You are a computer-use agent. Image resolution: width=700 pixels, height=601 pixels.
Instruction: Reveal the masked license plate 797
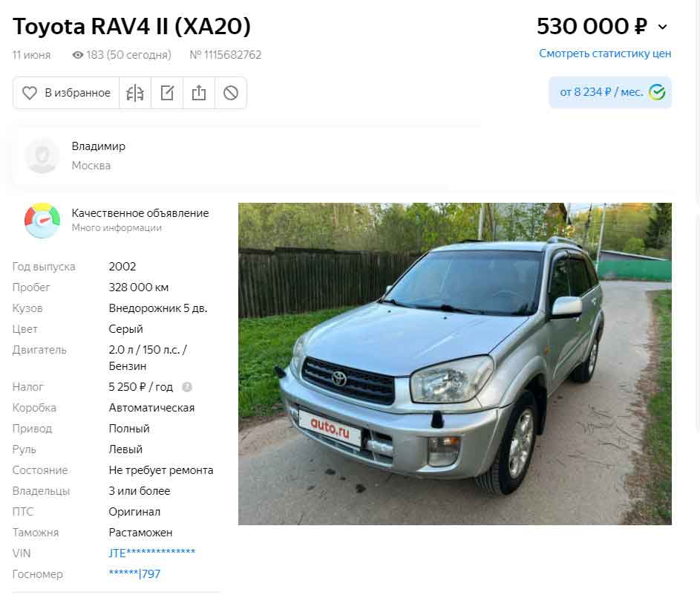134,574
